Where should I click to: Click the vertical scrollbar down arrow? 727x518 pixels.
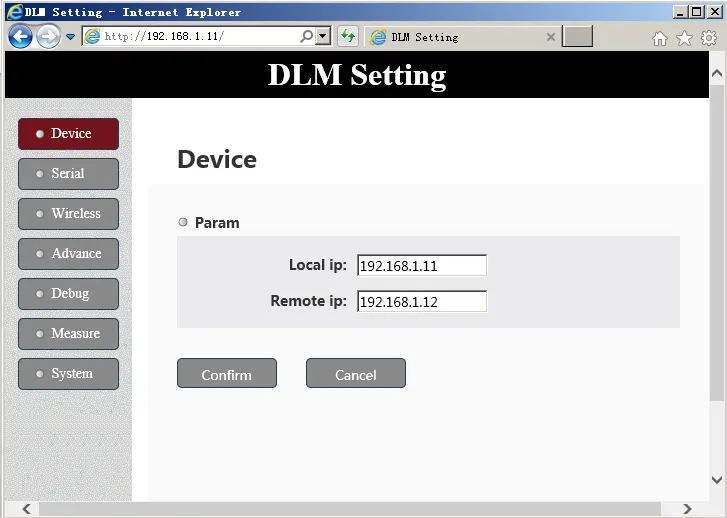point(717,481)
